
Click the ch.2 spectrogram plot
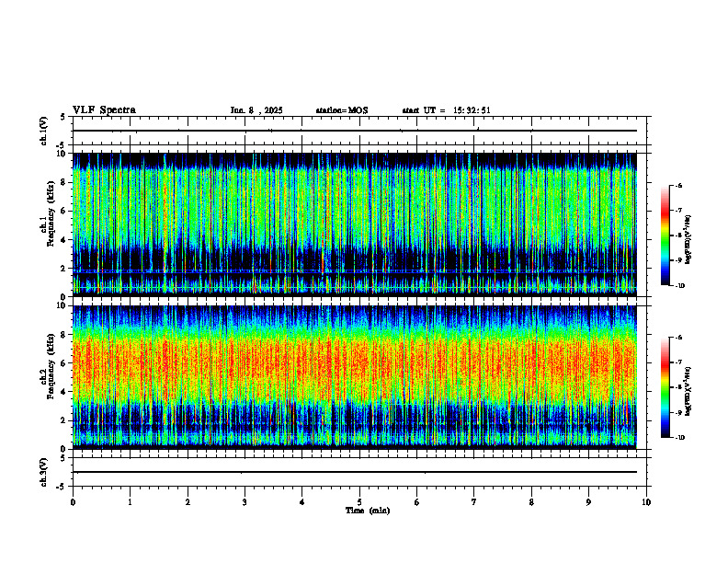(x=355, y=377)
